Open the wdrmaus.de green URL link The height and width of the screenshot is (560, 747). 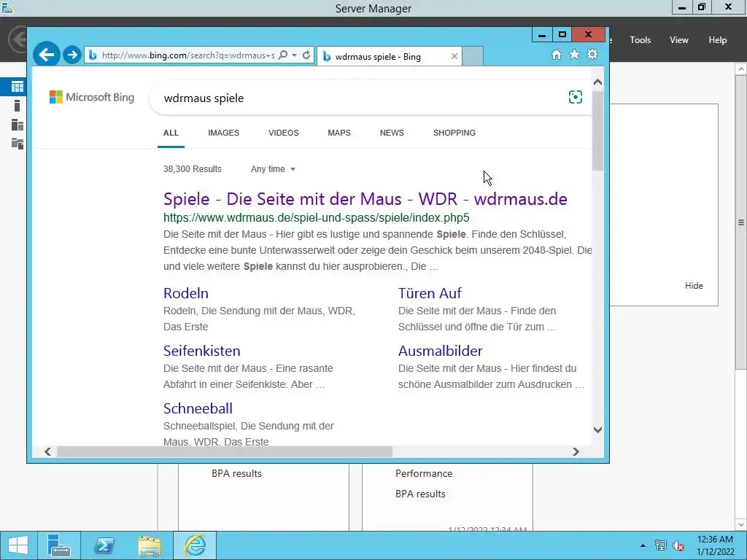coord(317,217)
